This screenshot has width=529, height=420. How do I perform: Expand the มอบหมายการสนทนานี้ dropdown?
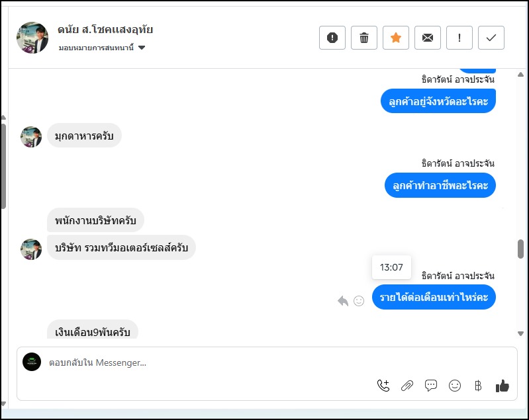(142, 48)
